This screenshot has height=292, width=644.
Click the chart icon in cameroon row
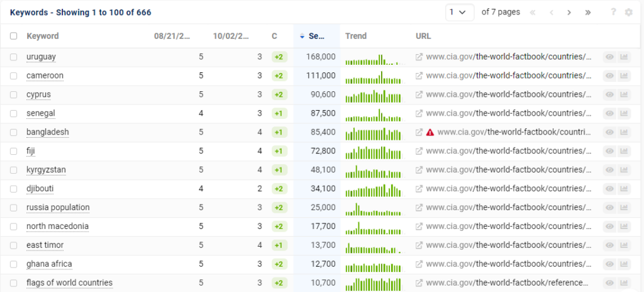(x=624, y=76)
